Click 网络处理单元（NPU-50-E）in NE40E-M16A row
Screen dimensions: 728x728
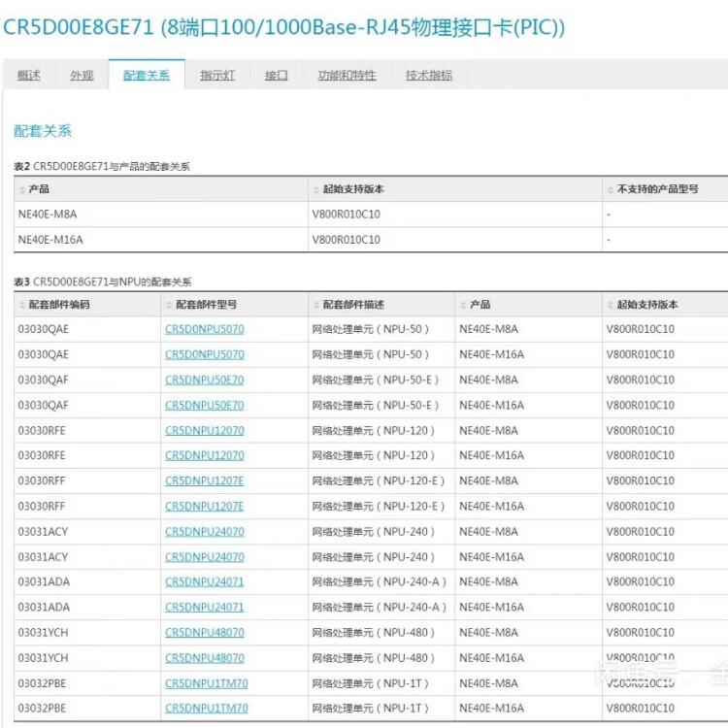coord(376,406)
